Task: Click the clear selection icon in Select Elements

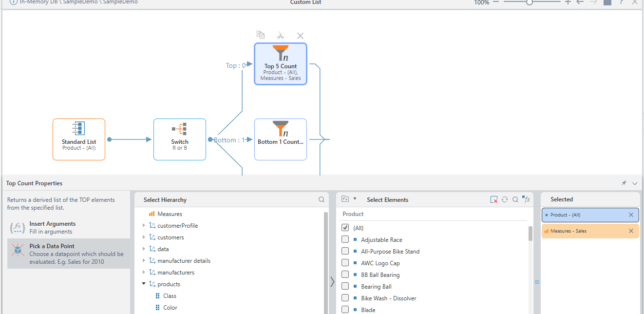Action: tap(494, 199)
